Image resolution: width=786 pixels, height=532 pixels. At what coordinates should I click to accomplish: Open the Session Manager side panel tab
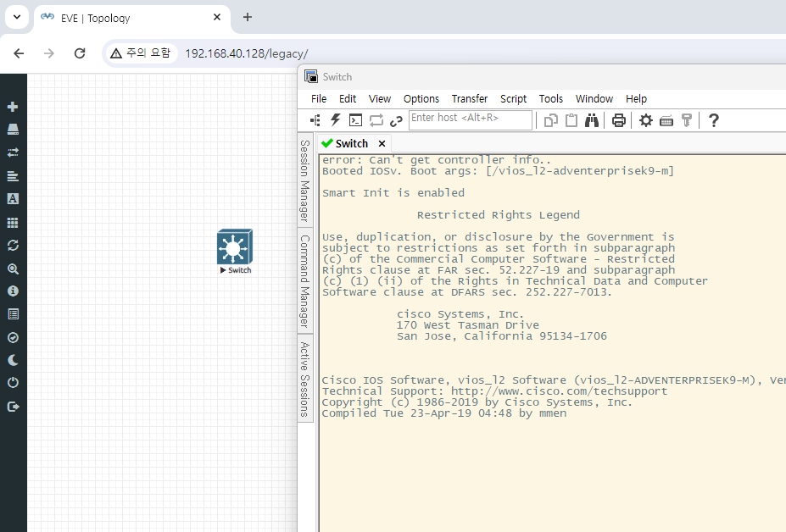point(304,180)
